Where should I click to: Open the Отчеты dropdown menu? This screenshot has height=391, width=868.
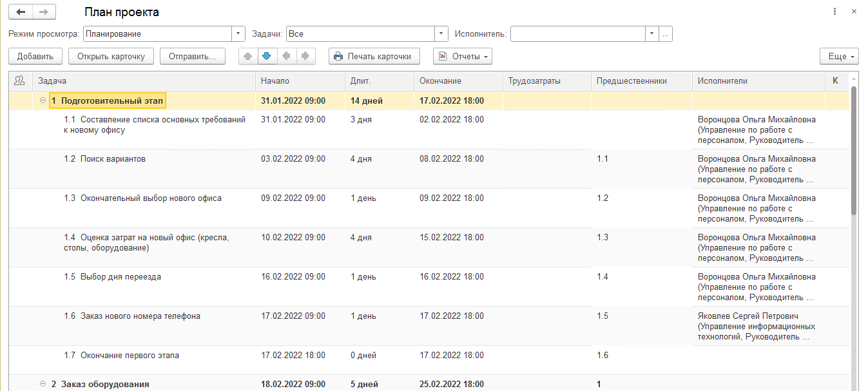[463, 56]
